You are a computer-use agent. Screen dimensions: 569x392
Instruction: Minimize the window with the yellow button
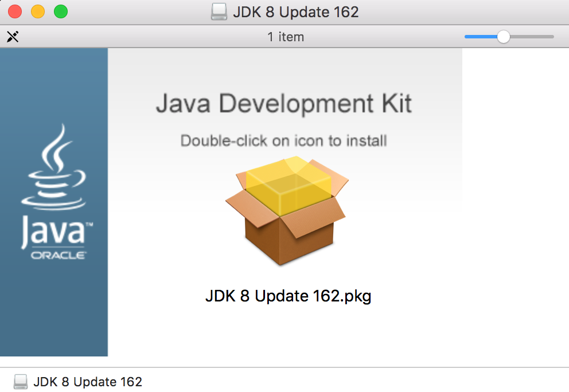pyautogui.click(x=38, y=11)
